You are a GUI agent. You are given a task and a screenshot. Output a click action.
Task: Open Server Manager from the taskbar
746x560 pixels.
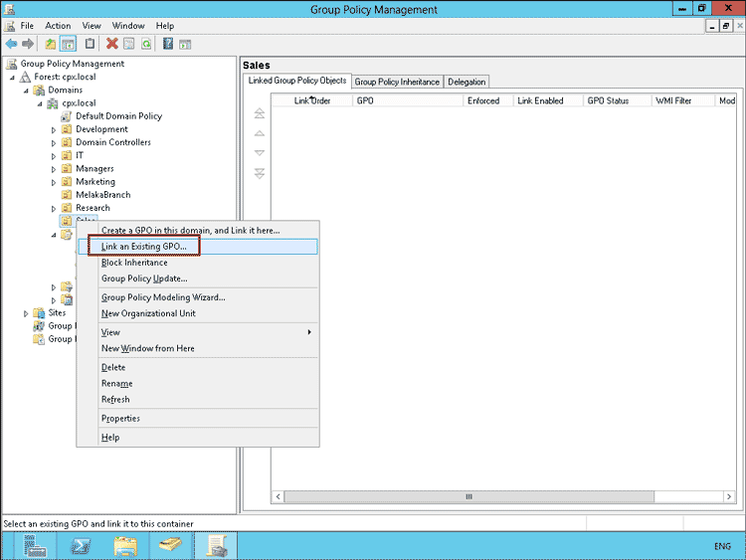pos(35,545)
